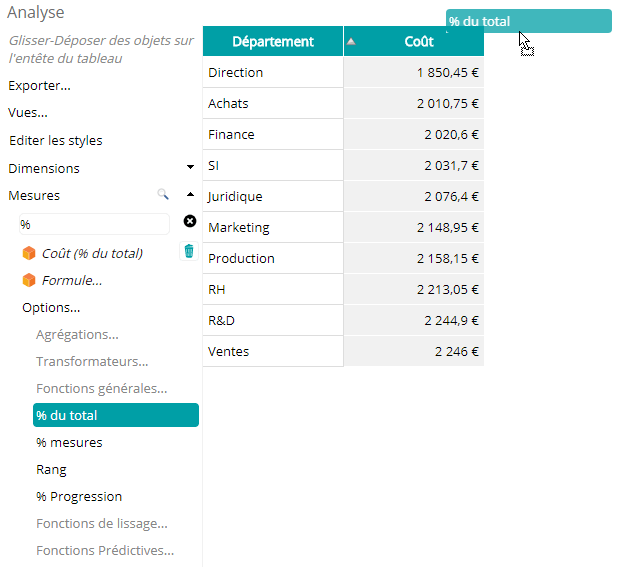Open the Vues... menu entry
626x567 pixels.
28,113
